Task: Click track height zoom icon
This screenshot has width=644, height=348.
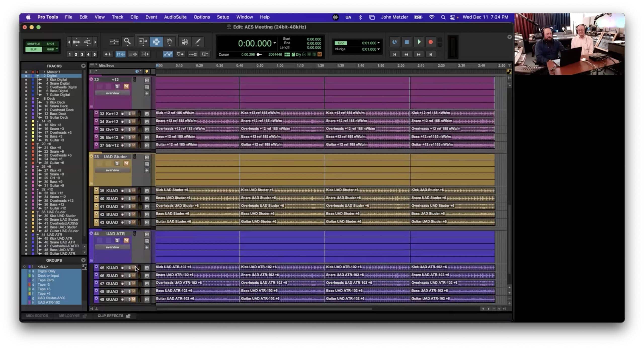Action: [87, 42]
